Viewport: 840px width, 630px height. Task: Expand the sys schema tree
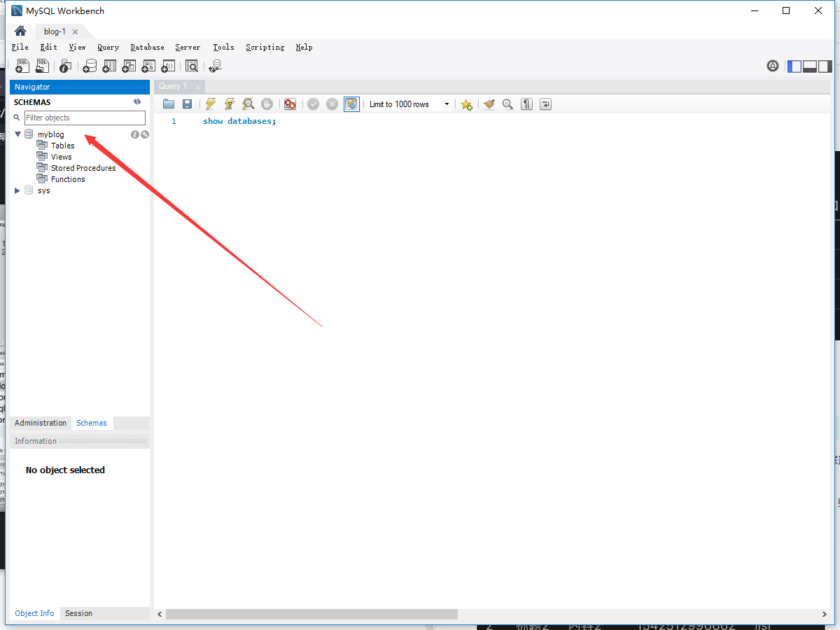17,190
